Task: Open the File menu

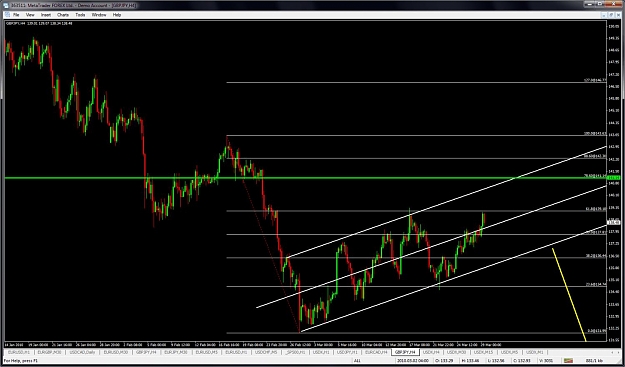Action: 16,15
